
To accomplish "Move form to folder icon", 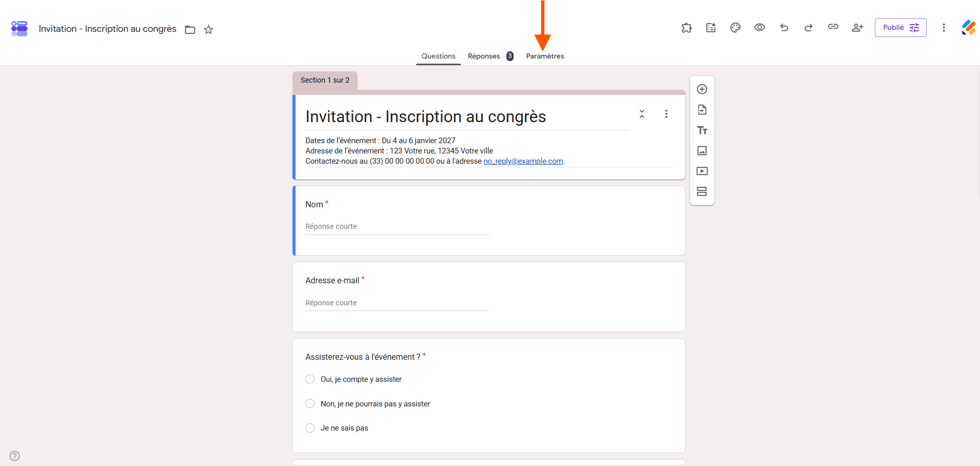I will (x=190, y=30).
